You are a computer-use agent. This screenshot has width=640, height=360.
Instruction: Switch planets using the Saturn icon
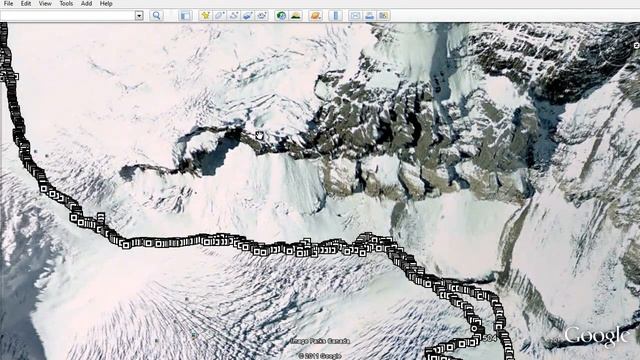coord(316,16)
